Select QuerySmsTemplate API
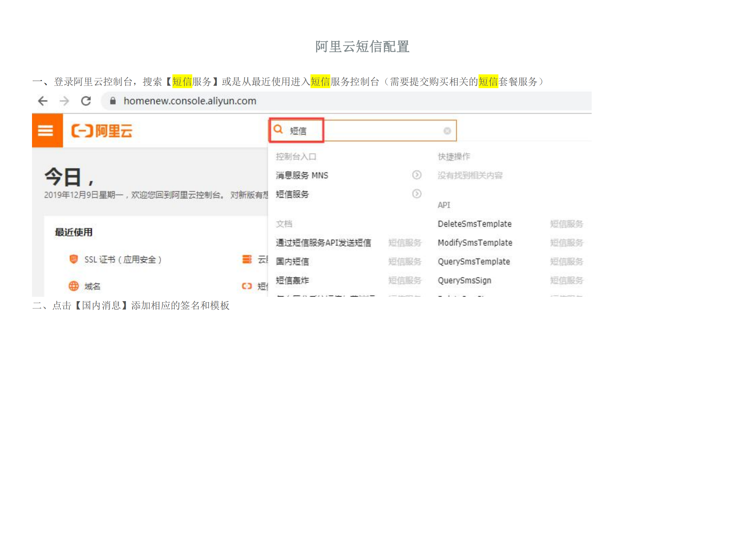The height and width of the screenshot is (534, 756). (x=474, y=261)
